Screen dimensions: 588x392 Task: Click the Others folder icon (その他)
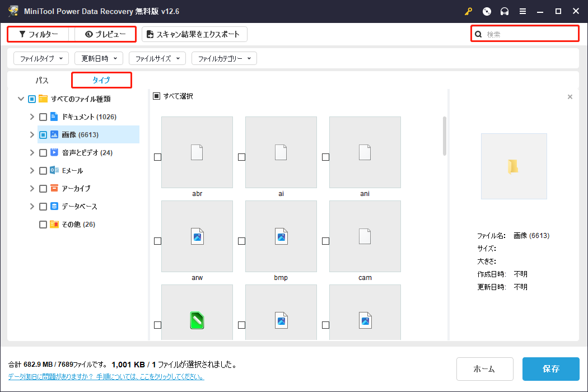(x=54, y=224)
